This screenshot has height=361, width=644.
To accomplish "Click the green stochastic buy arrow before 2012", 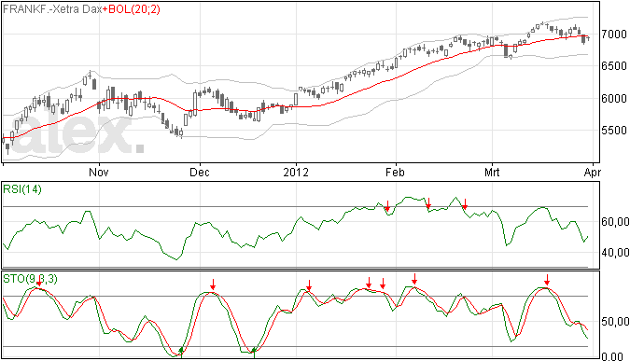I will 254,352.
